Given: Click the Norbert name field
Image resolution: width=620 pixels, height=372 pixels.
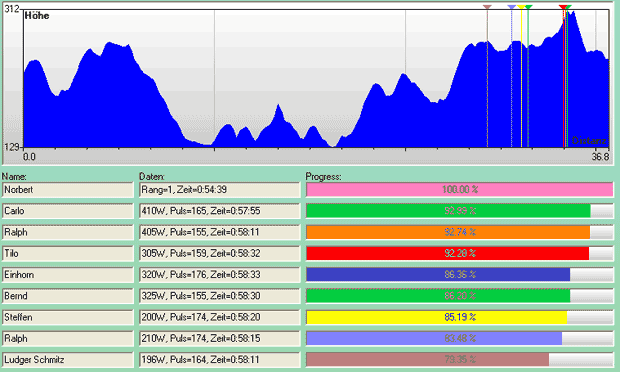Looking at the screenshot, I should click(x=68, y=190).
